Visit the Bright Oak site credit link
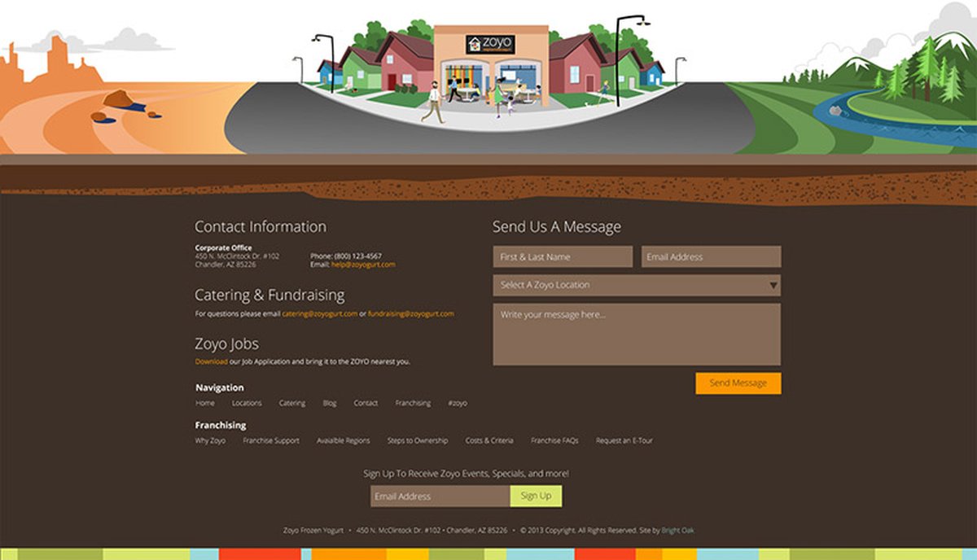Viewport: 977px width, 560px height. coord(677,531)
